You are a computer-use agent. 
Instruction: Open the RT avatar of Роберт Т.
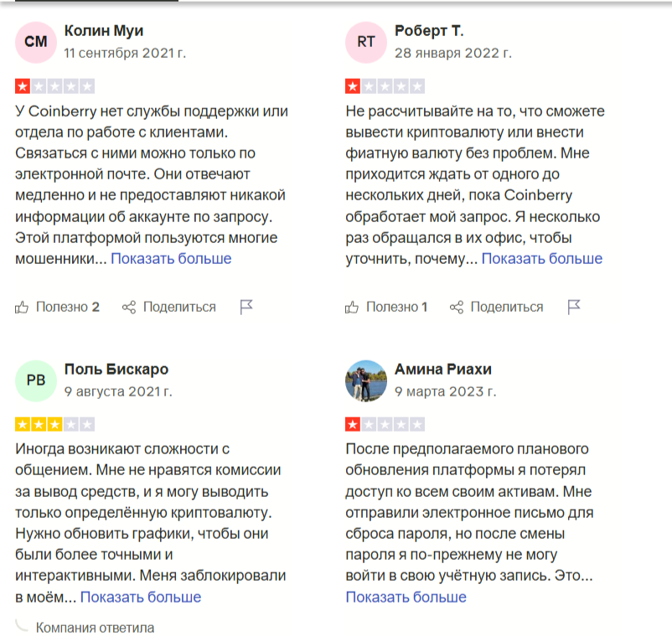[366, 42]
